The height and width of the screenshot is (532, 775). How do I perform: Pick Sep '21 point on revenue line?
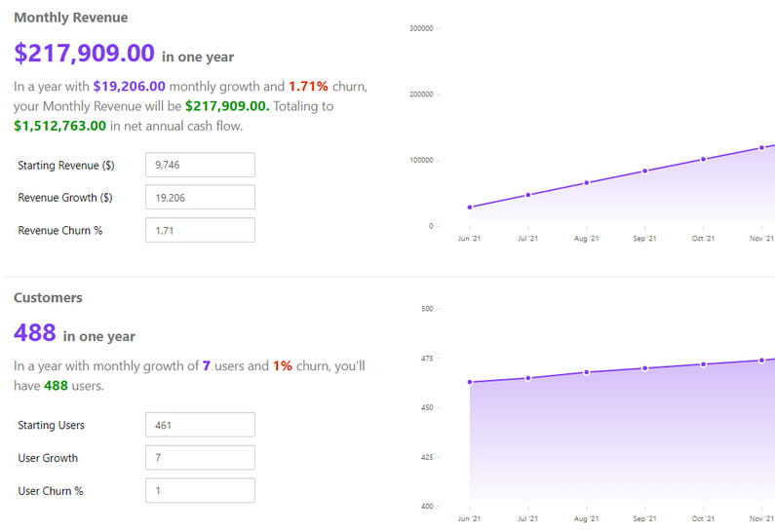[644, 171]
